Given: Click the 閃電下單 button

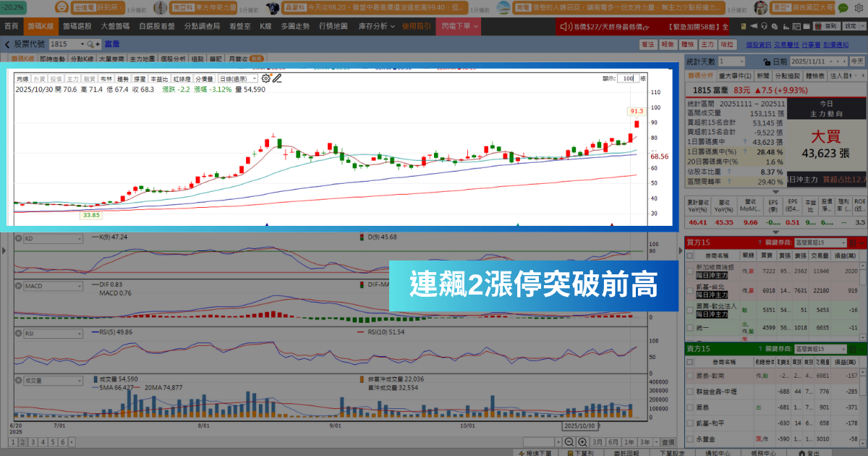Looking at the screenshot, I should [460, 26].
